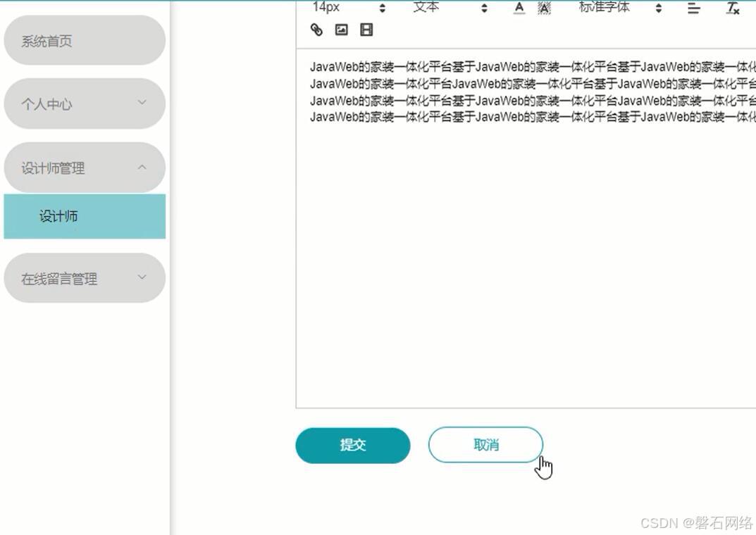Insert a video into the editor
This screenshot has height=535, width=756.
coord(366,29)
